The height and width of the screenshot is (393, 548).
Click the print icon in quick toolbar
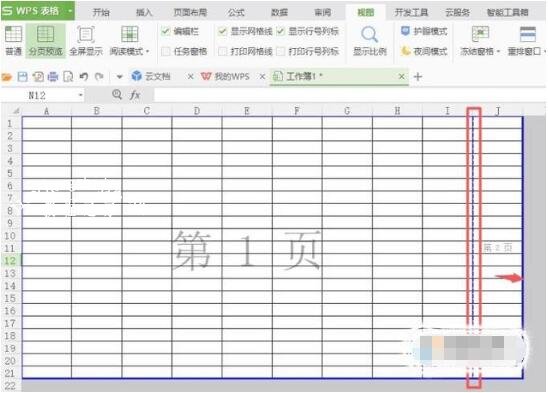pos(53,77)
